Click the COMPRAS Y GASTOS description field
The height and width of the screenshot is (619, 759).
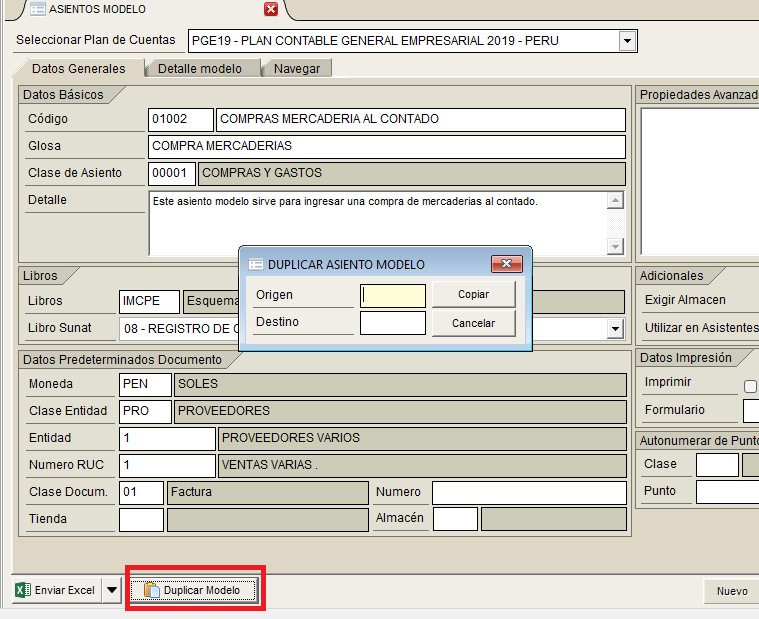pos(411,174)
